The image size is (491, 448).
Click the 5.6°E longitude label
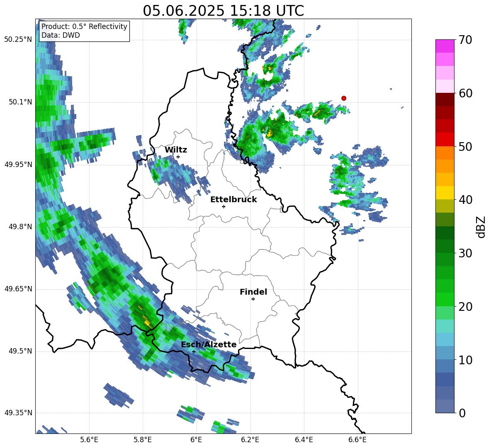click(89, 440)
